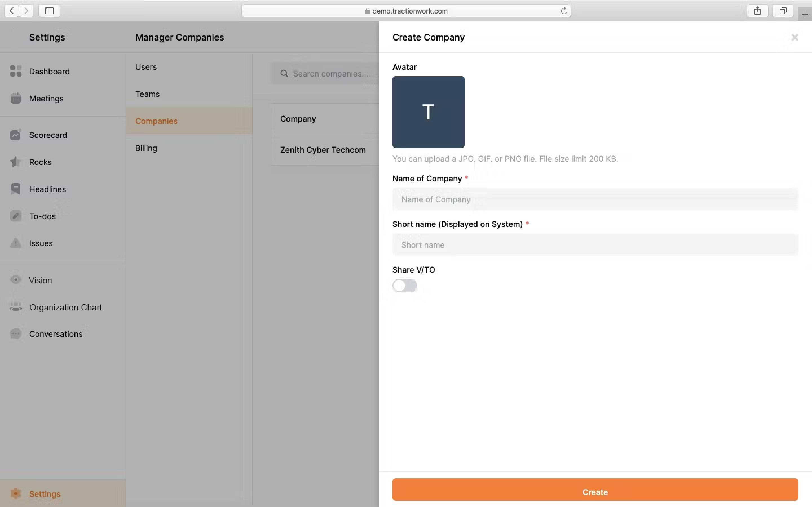Click the Scorecard chart icon
The width and height of the screenshot is (812, 507).
[x=16, y=135]
